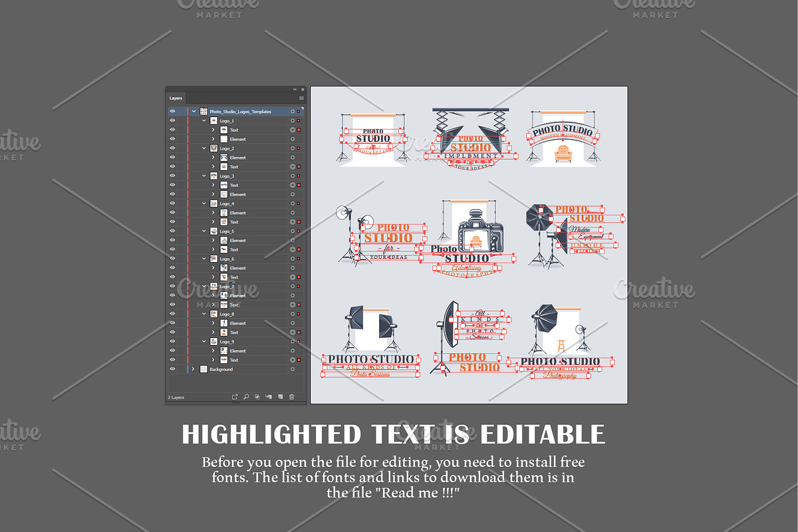
Task: Click the target circle of Logo_5
Action: tap(293, 231)
